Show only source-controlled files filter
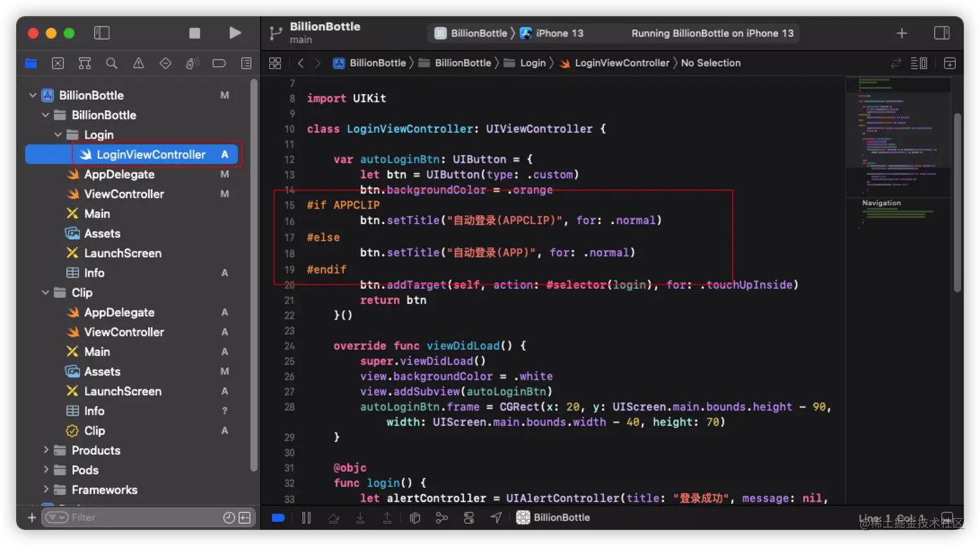This screenshot has width=980, height=546. pyautogui.click(x=244, y=518)
